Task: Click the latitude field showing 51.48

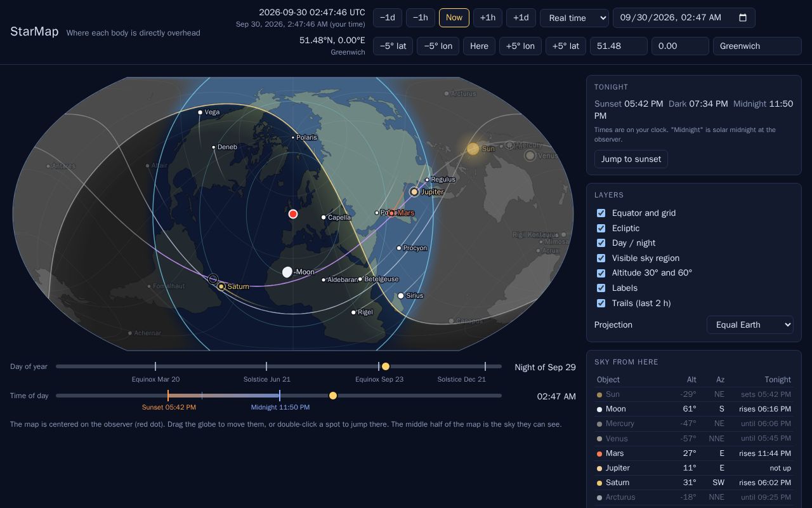Action: [619, 46]
